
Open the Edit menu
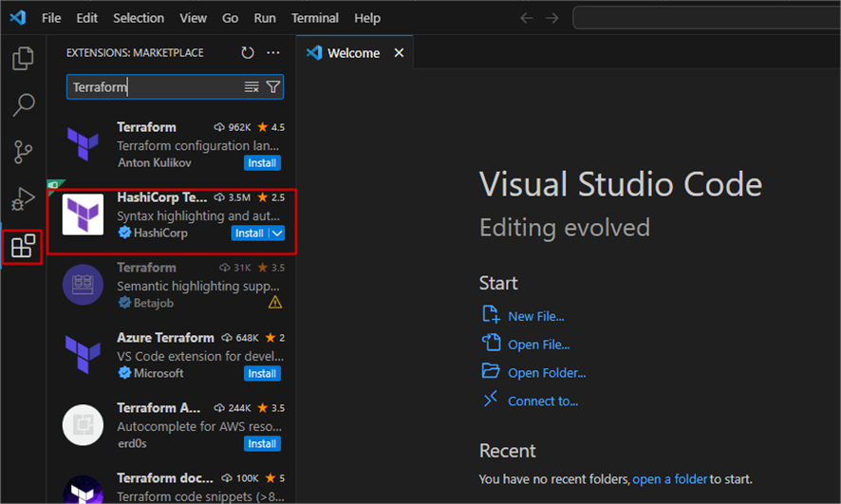point(87,18)
